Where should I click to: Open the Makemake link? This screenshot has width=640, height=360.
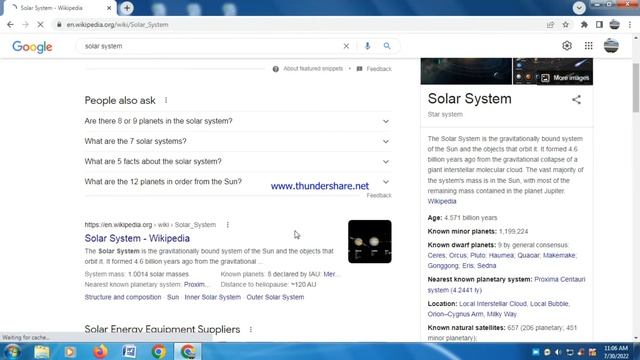tap(559, 255)
